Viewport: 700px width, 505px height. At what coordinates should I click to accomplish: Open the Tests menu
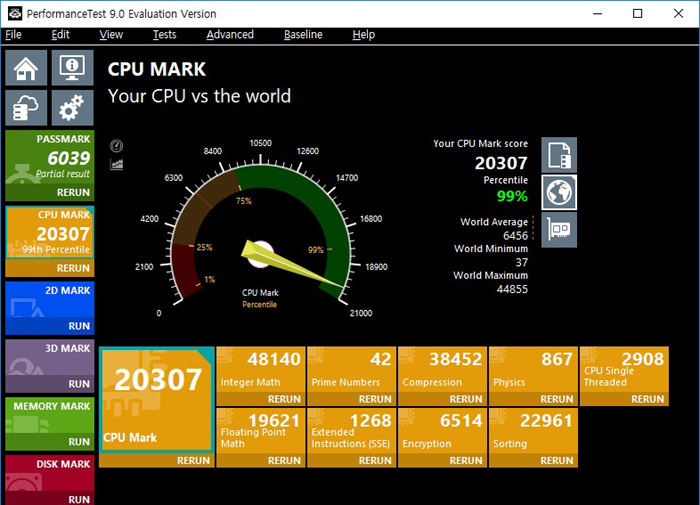(164, 35)
